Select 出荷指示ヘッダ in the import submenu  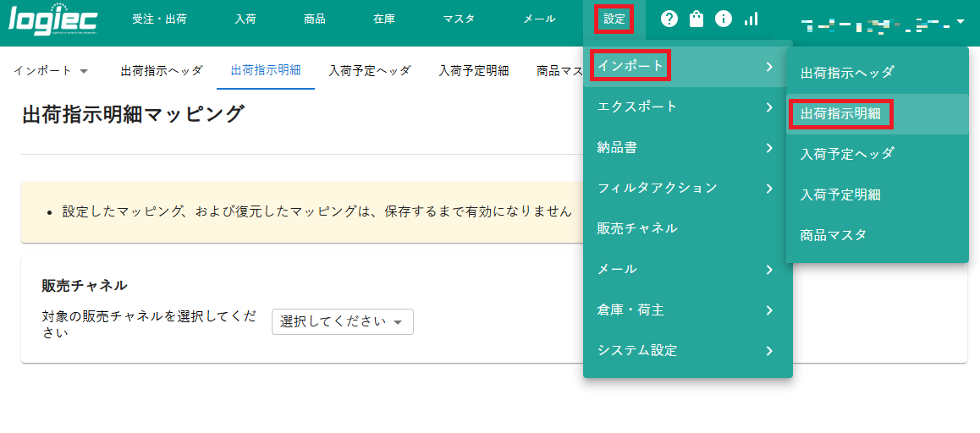coord(878,73)
